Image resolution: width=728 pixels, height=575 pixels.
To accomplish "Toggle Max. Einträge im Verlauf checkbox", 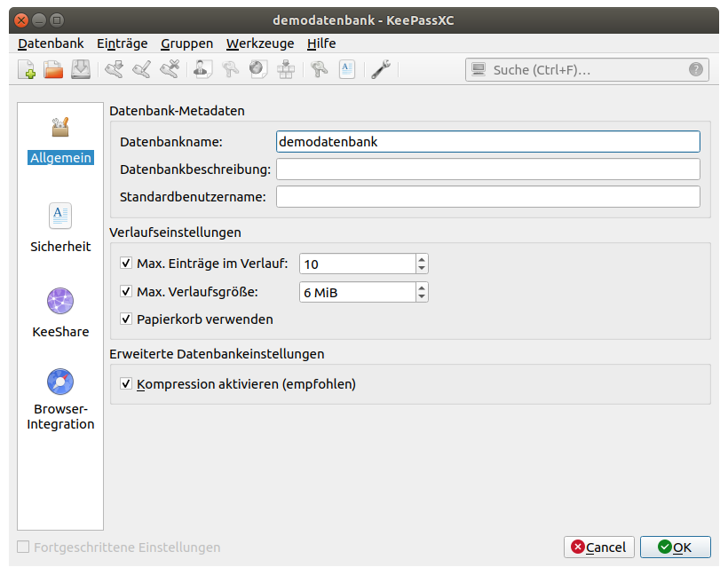I will (125, 264).
